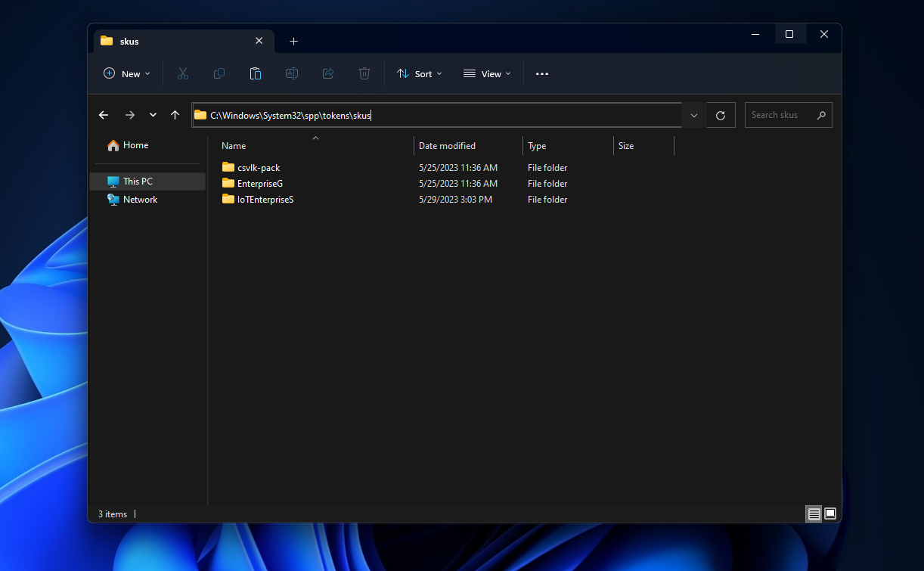Switch to large thumbnails view icon
This screenshot has height=571, width=924.
coord(830,514)
